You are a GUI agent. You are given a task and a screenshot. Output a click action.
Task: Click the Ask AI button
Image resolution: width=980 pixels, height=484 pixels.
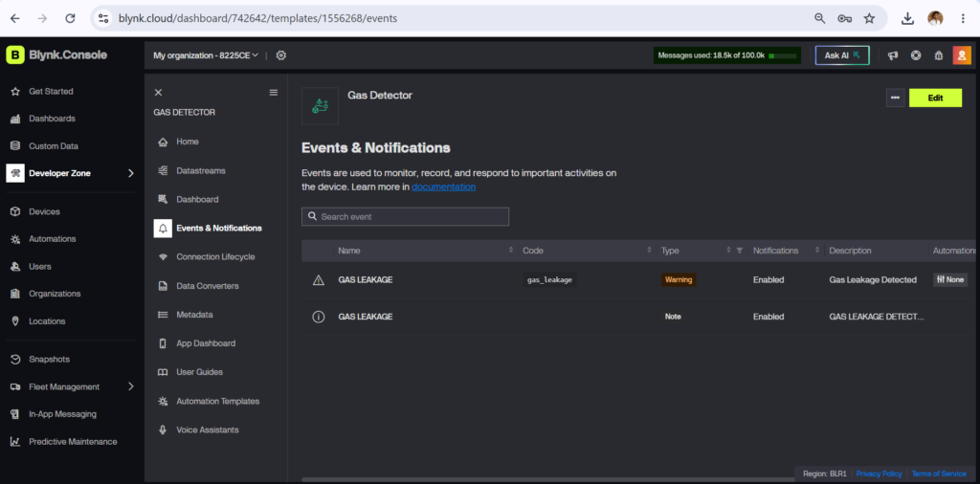842,55
